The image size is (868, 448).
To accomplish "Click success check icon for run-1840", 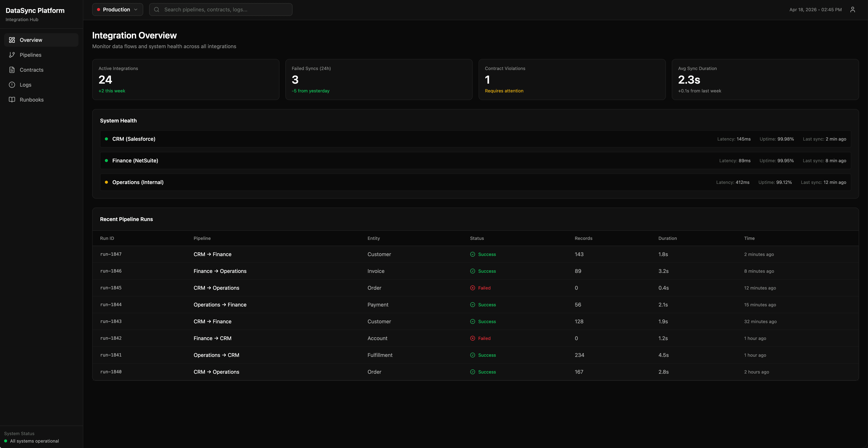I will [472, 372].
